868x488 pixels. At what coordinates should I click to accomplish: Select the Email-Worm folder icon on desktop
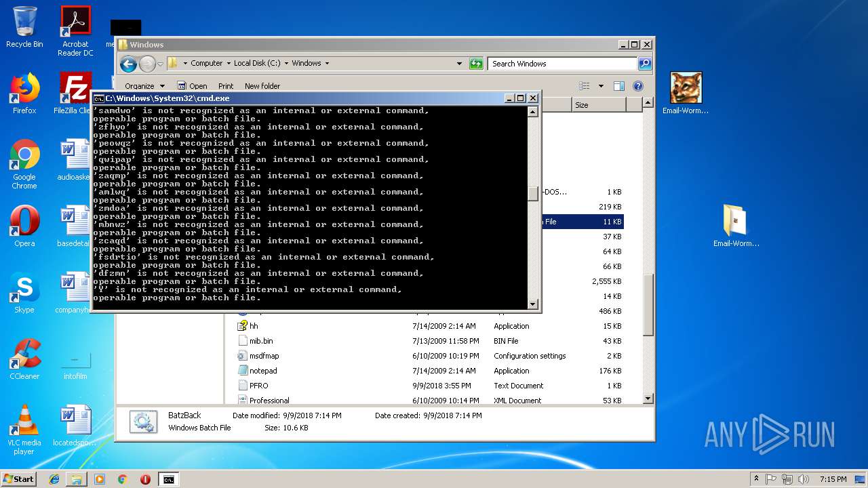[736, 226]
